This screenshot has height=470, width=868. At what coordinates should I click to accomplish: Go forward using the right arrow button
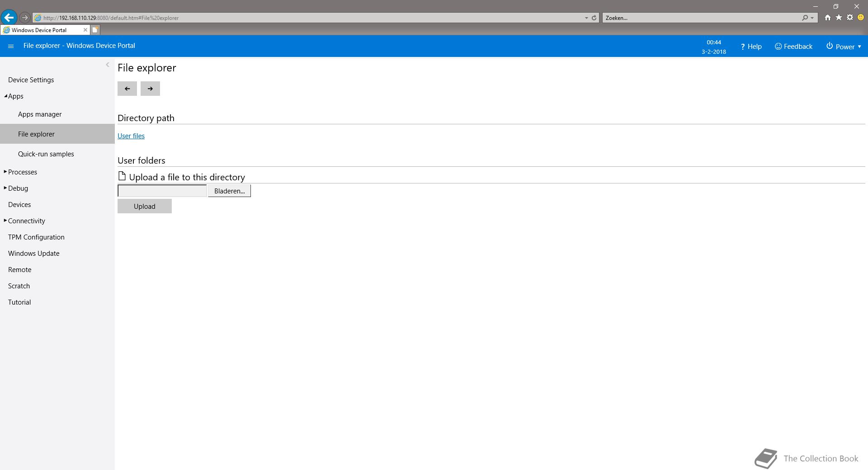coord(150,89)
